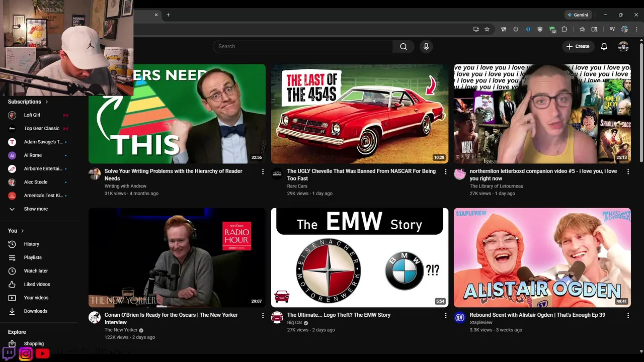Click the blue sound waves extension icon

pos(528,29)
